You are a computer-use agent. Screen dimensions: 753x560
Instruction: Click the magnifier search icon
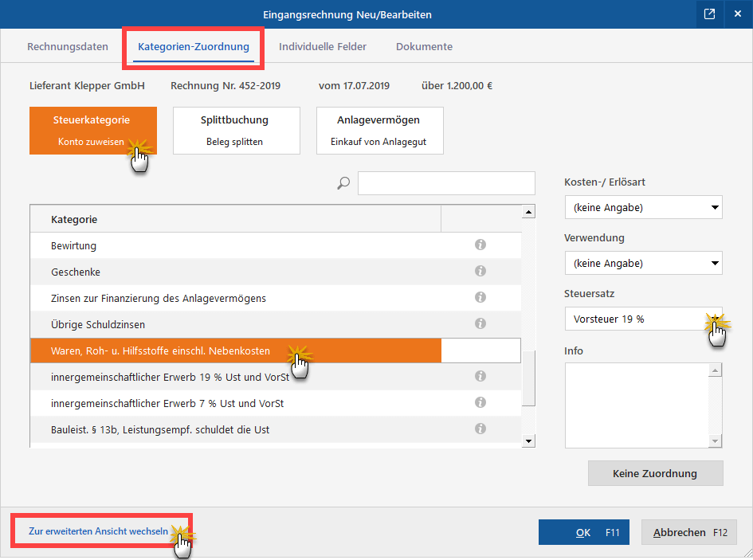pyautogui.click(x=343, y=183)
